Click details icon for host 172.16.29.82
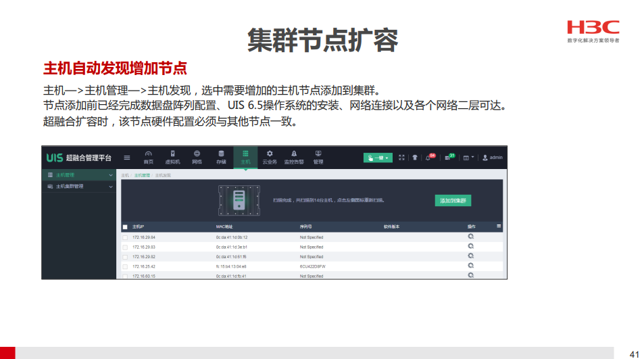The height and width of the screenshot is (359, 644). click(471, 256)
